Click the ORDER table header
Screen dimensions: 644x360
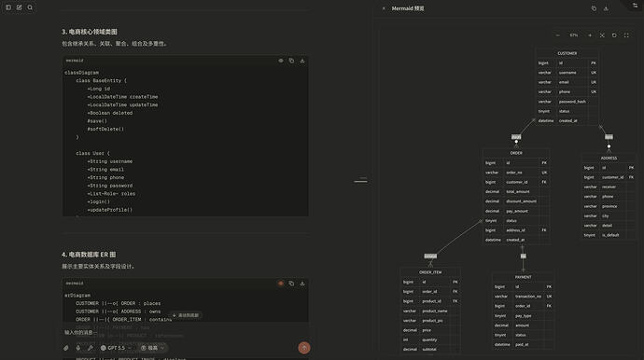click(516, 153)
